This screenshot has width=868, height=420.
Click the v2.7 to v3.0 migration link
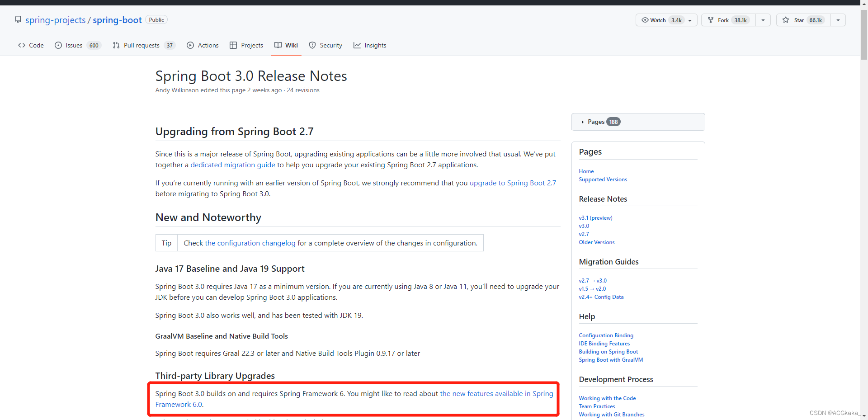click(x=593, y=280)
